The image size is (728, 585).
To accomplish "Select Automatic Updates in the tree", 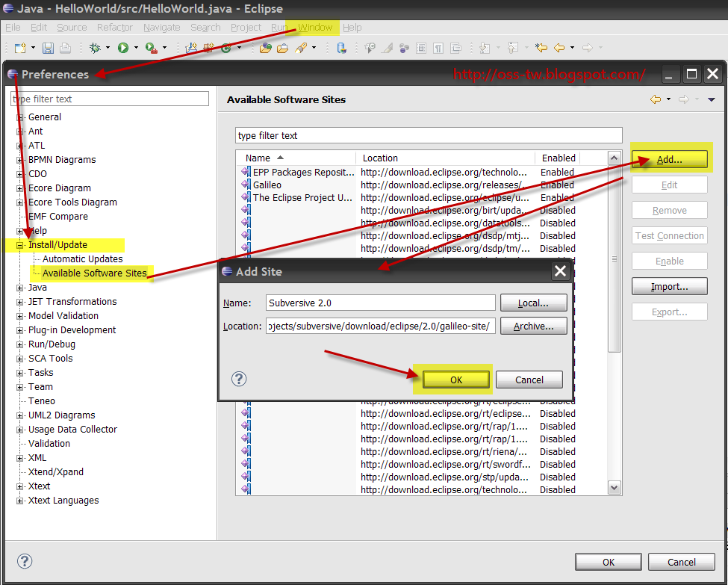I will (x=83, y=259).
